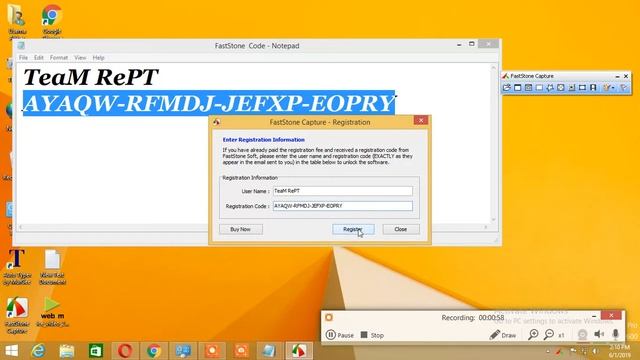Toggle microphone in recording bar
This screenshot has height=360, width=640.
tap(616, 335)
